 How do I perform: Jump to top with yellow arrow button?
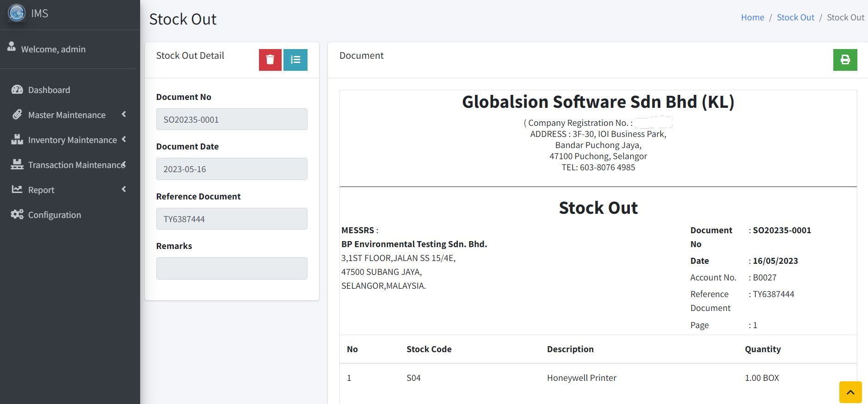point(850,392)
